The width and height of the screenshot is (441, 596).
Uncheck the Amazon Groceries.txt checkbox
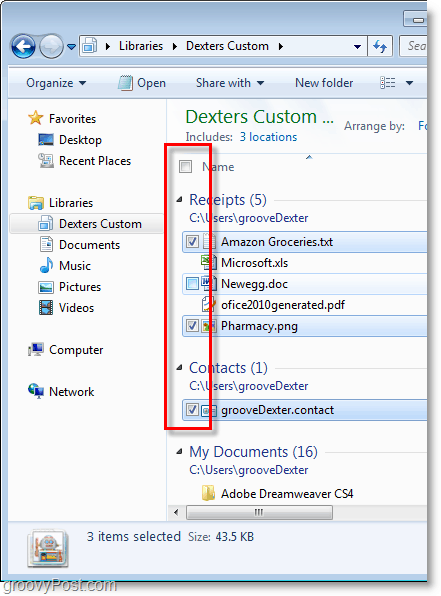pyautogui.click(x=192, y=241)
